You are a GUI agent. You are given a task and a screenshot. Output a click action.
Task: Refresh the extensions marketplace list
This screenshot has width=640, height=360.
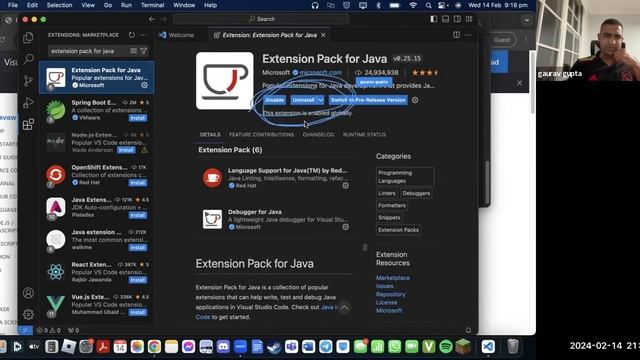[x=131, y=35]
